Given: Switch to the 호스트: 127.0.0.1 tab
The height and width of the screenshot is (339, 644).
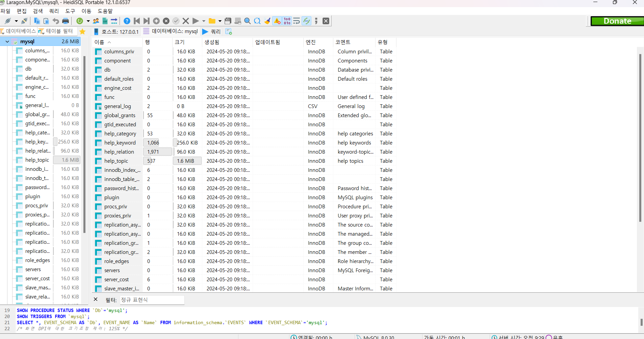Looking at the screenshot, I should (117, 31).
